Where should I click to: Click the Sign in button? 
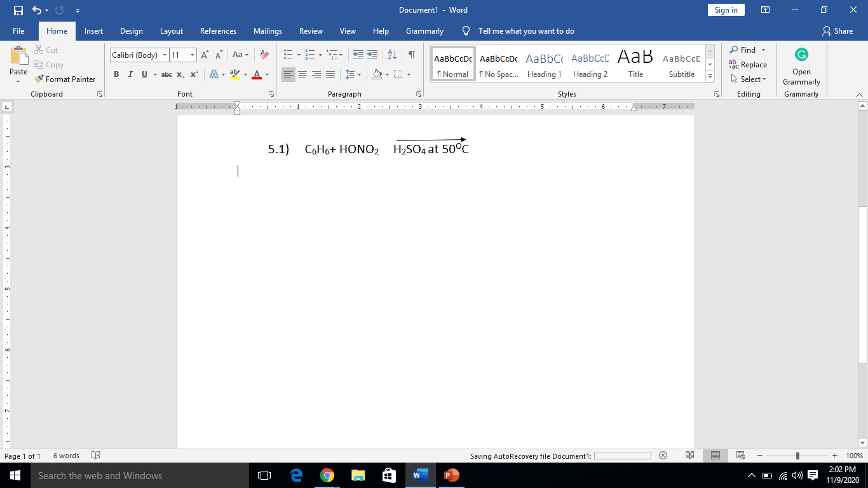[726, 10]
